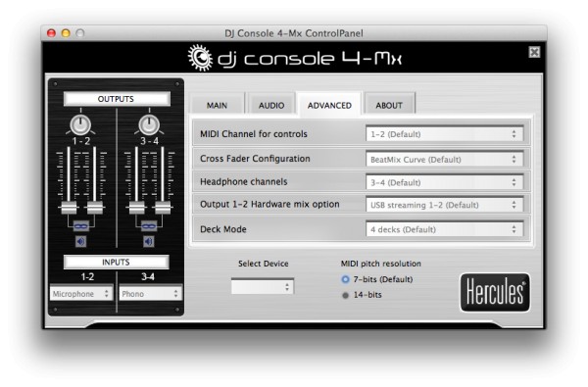The width and height of the screenshot is (588, 387).
Task: Click the DJ Console gear logo in header
Action: [x=200, y=58]
